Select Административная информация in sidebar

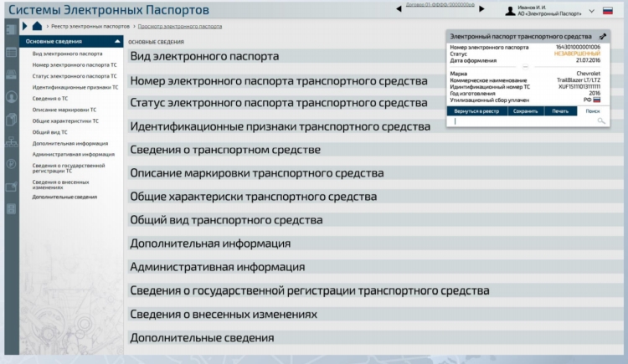pos(74,155)
